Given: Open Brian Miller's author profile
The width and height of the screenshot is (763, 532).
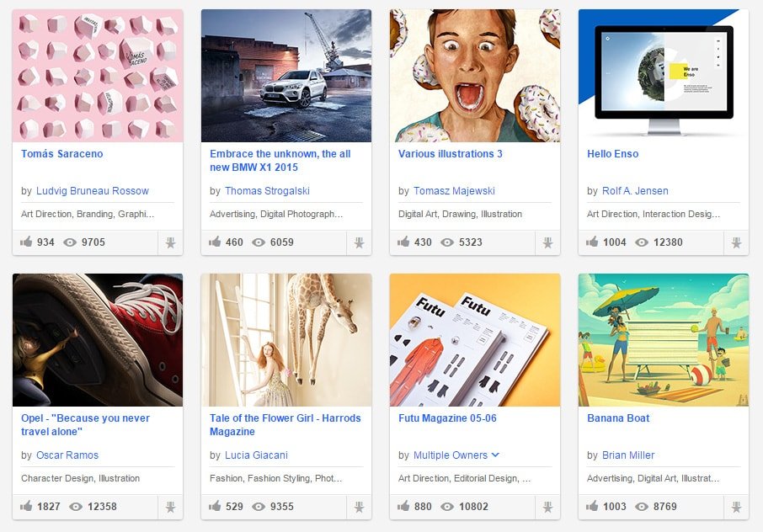Looking at the screenshot, I should point(628,455).
